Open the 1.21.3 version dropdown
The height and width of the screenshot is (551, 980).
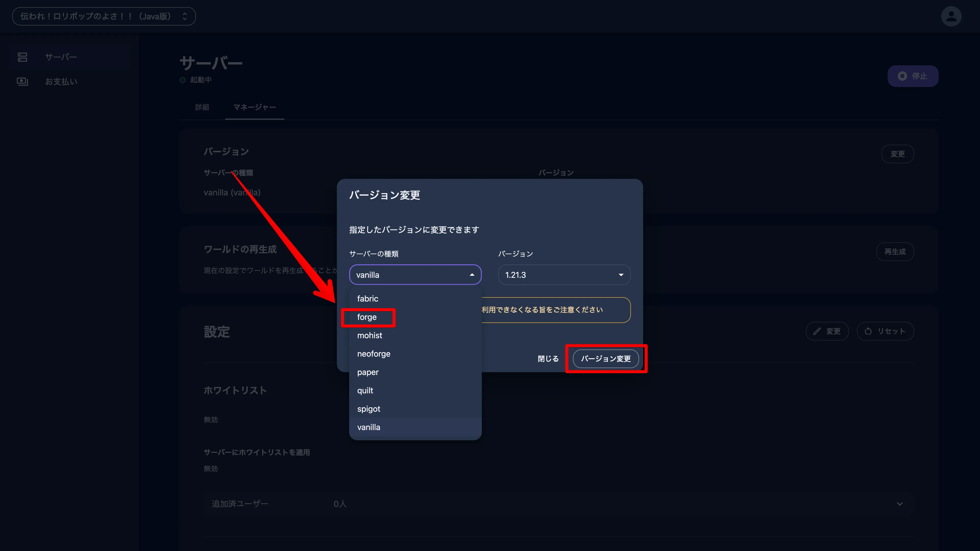click(x=564, y=274)
